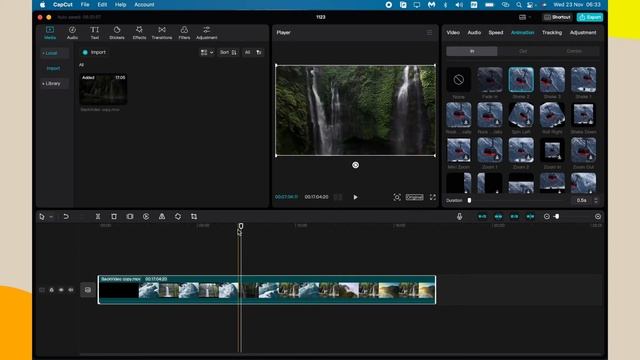Play the video preview
The image size is (640, 360).
356,197
